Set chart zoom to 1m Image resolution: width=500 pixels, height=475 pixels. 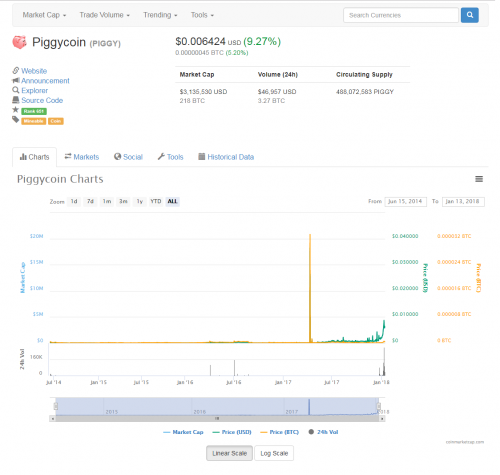click(107, 201)
